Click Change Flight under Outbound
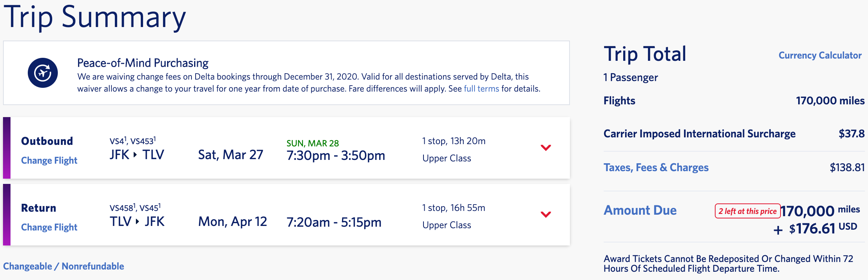The image size is (868, 280). click(49, 161)
